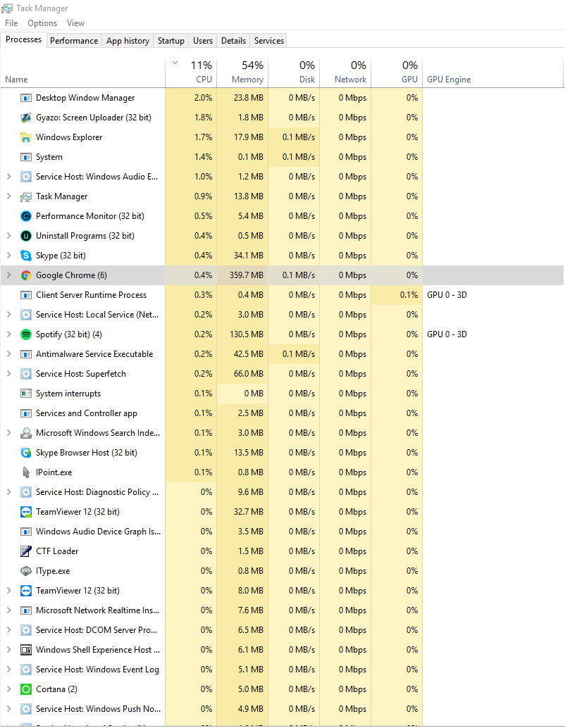Click the Microsoft Windows Search Indexer icon
This screenshot has height=728, width=565.
26,433
